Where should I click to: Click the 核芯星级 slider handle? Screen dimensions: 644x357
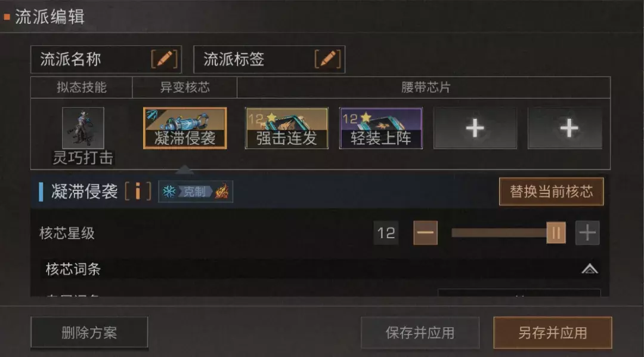point(556,233)
